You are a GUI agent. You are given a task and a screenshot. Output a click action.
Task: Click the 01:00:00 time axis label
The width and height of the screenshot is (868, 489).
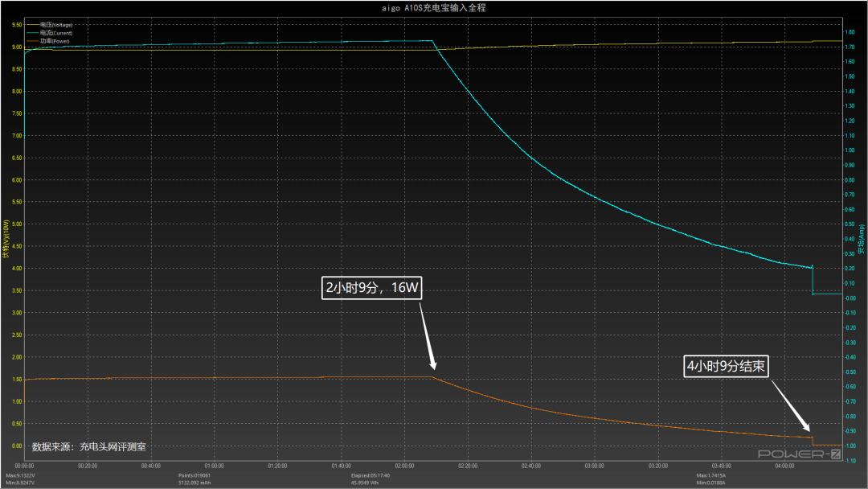(215, 466)
